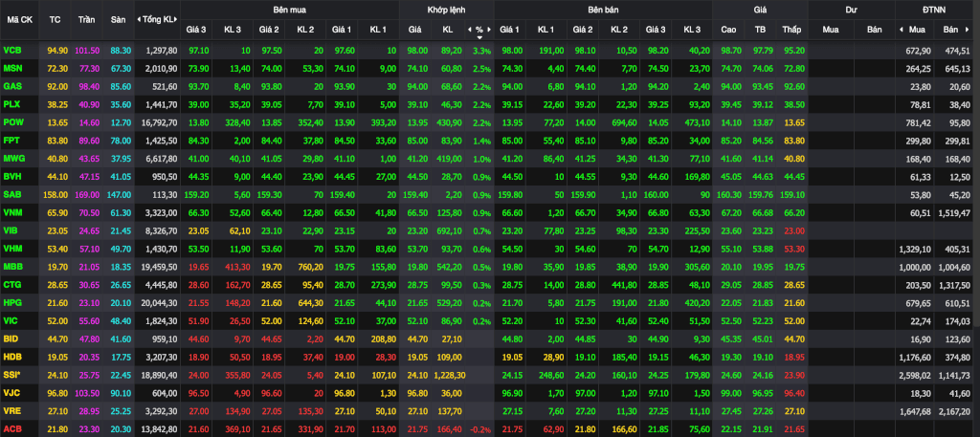980x437 pixels.
Task: Click the Mua header under Dư
Action: coord(830,30)
